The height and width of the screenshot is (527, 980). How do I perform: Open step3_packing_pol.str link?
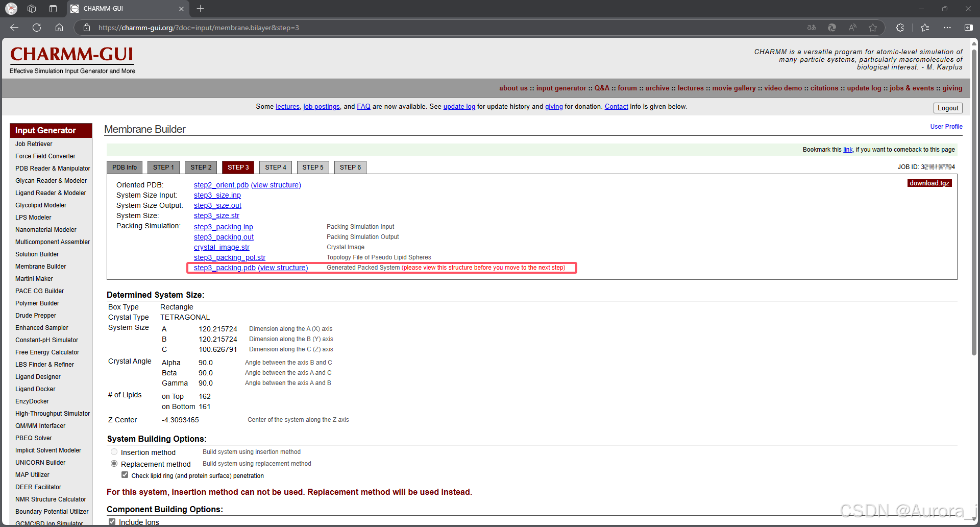(x=230, y=257)
